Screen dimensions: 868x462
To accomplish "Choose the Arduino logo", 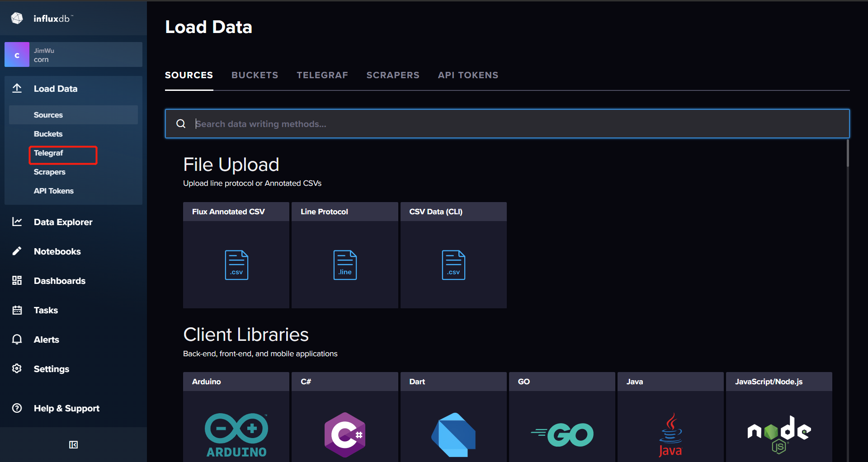I will [236, 435].
